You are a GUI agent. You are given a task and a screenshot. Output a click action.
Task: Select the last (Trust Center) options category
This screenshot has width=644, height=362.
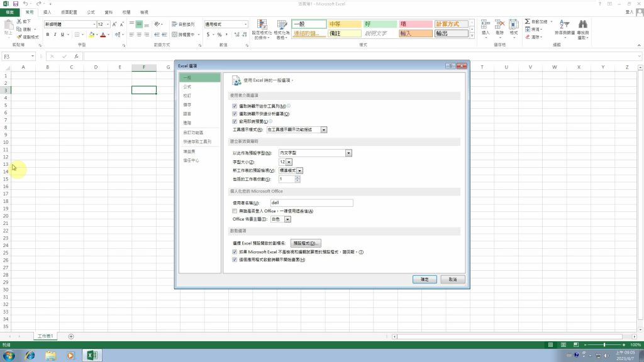pyautogui.click(x=200, y=160)
